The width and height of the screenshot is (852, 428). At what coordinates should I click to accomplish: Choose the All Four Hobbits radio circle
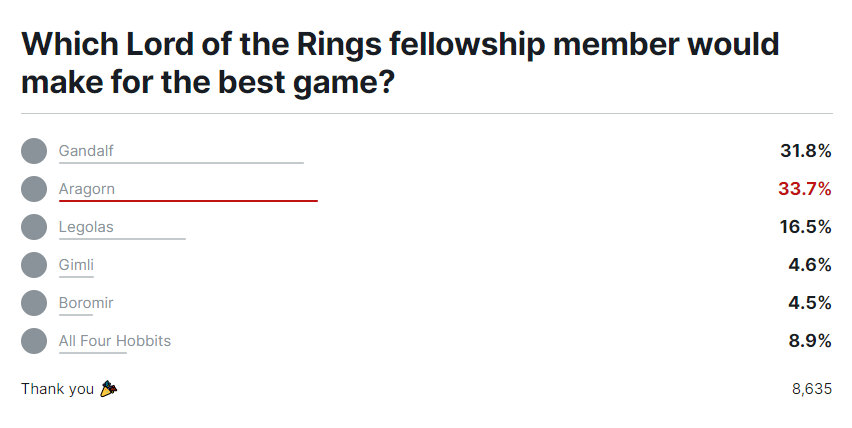(34, 341)
